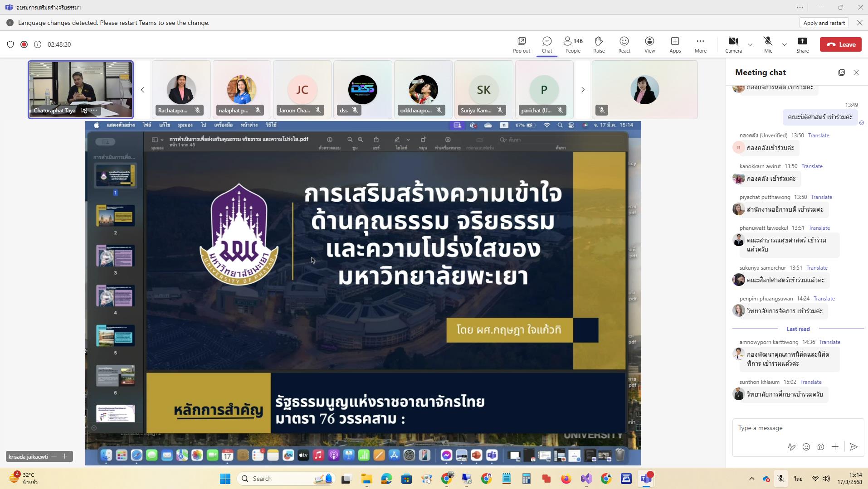The height and width of the screenshot is (489, 868).
Task: Open Visual Studio from taskbar
Action: tap(586, 479)
